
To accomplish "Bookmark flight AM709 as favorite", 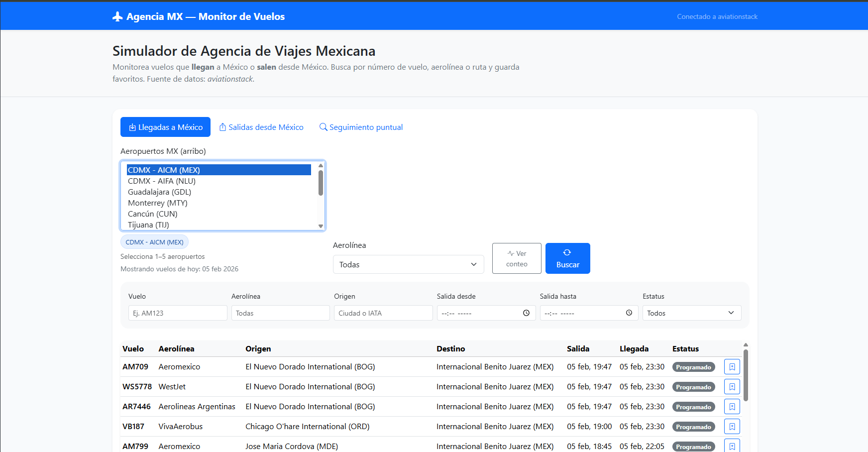I will click(x=732, y=367).
